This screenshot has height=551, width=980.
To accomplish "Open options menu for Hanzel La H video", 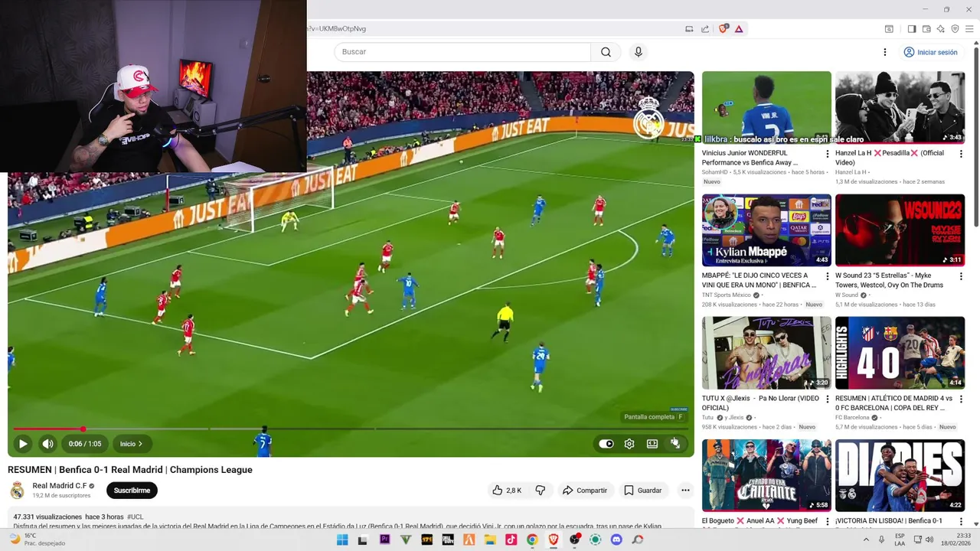I will click(x=961, y=154).
